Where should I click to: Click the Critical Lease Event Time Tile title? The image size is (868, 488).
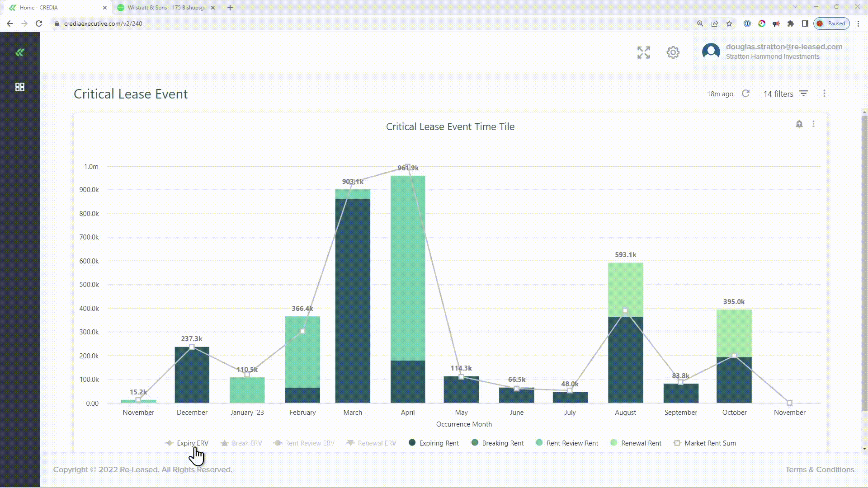450,127
